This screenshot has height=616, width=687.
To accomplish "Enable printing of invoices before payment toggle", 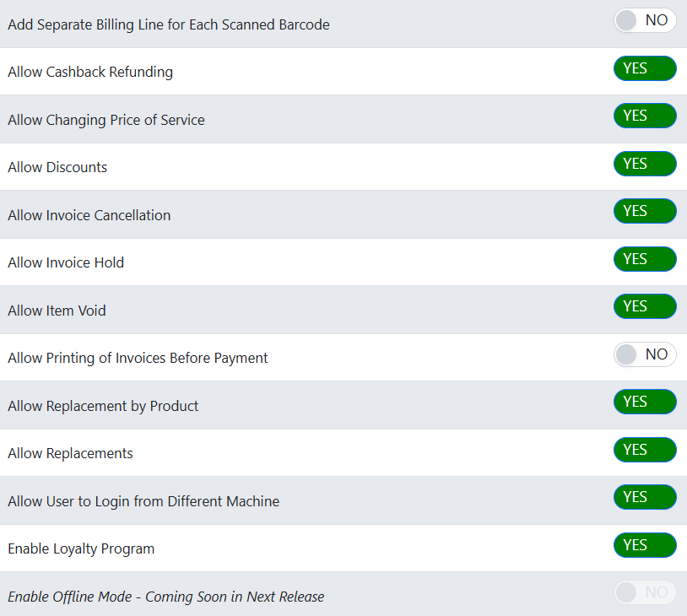I will point(645,354).
